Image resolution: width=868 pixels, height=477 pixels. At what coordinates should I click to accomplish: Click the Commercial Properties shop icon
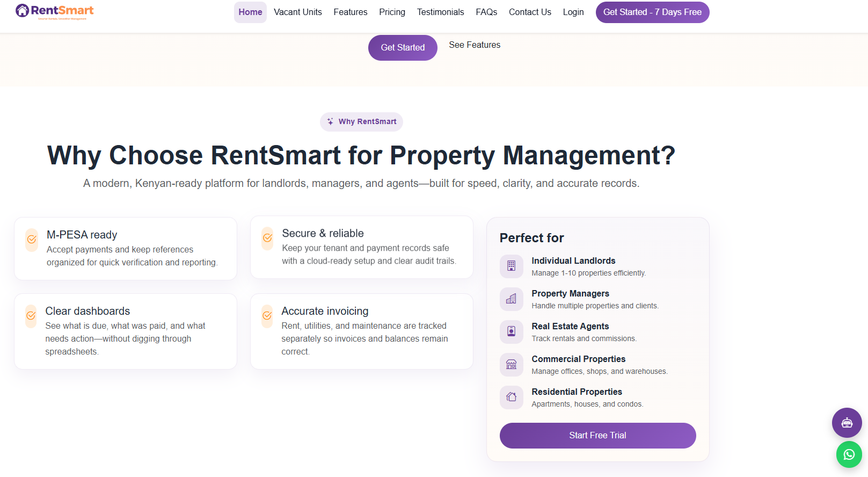(x=511, y=364)
